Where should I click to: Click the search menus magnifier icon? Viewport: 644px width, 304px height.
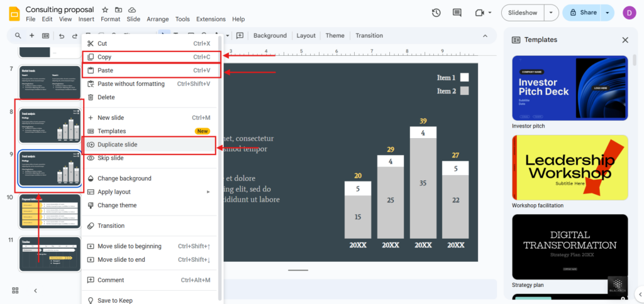coord(15,36)
